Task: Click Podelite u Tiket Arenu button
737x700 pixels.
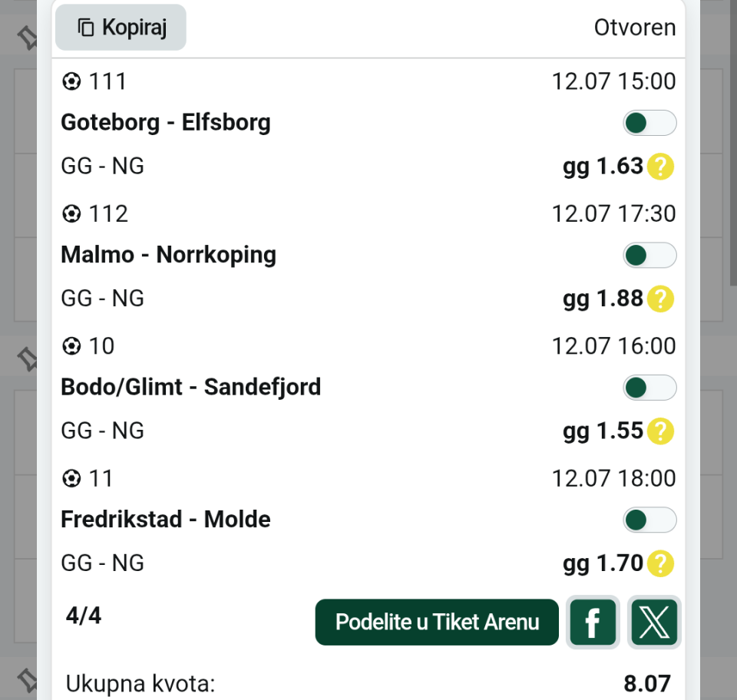Action: (x=437, y=622)
